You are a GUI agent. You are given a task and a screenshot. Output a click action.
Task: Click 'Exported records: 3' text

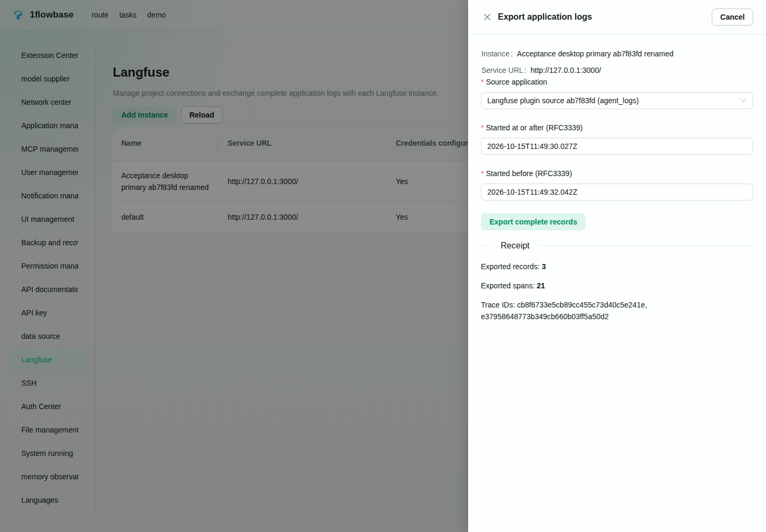(x=513, y=267)
